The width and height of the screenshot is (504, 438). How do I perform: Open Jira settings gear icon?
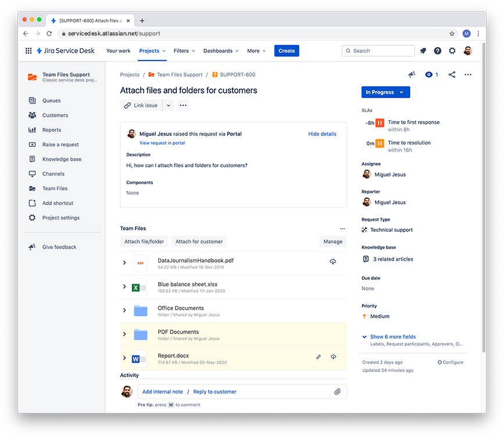[x=452, y=51]
